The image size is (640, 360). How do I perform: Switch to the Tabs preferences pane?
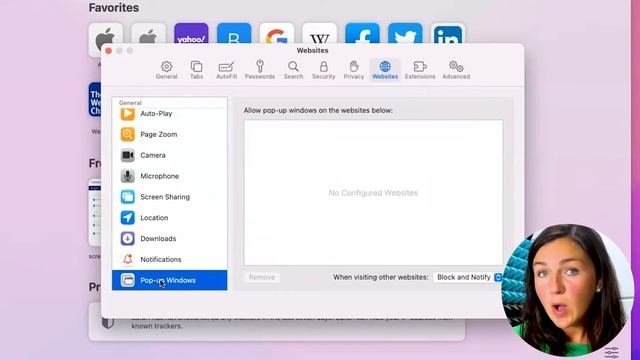[x=196, y=70]
